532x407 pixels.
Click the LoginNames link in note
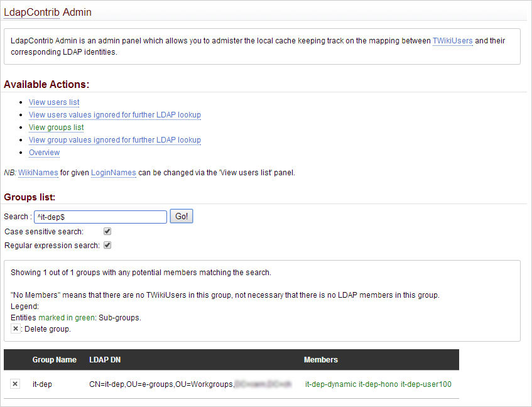coord(113,172)
